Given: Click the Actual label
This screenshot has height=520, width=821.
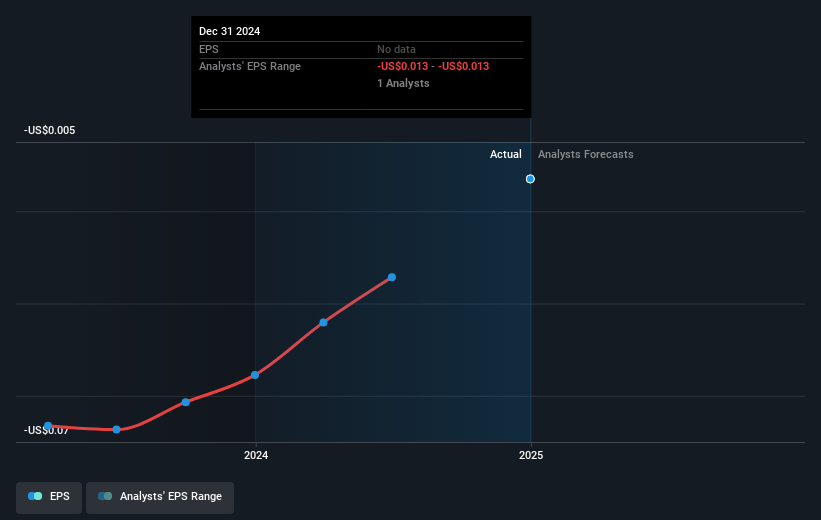Looking at the screenshot, I should pos(505,154).
